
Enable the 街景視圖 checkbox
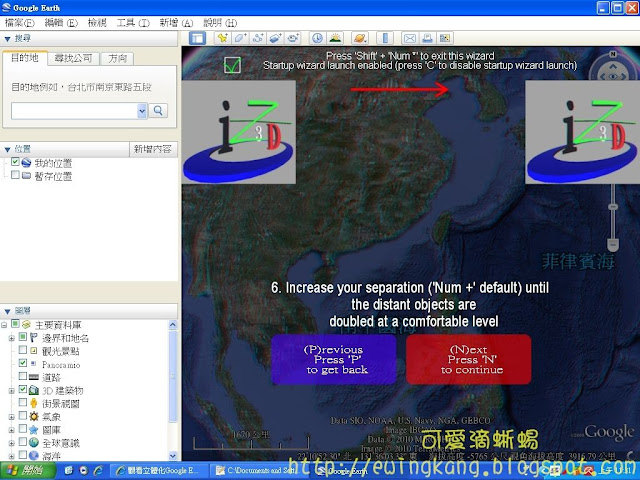(x=23, y=402)
